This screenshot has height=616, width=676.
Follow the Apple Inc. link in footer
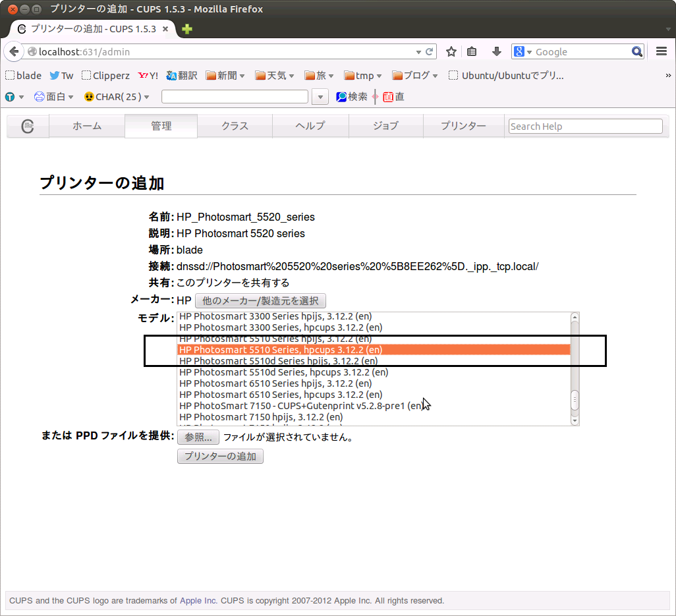(x=198, y=600)
